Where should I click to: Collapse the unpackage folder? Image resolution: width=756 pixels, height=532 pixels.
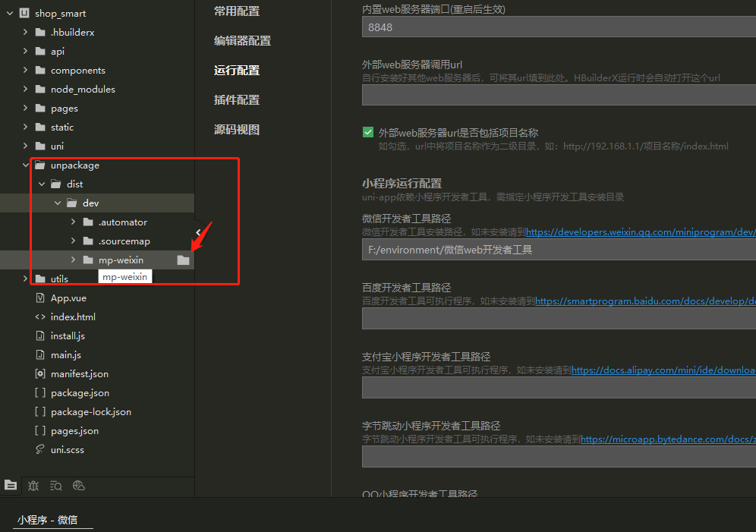(27, 165)
